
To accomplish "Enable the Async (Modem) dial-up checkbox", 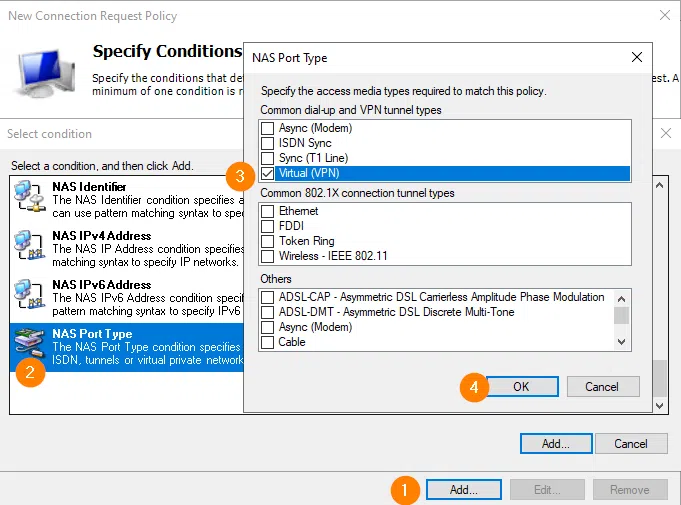I will [267, 128].
